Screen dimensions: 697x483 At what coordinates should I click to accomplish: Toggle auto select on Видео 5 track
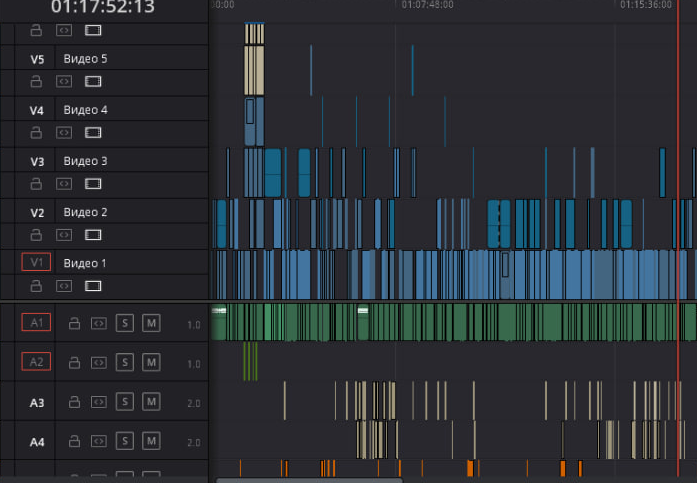click(64, 82)
